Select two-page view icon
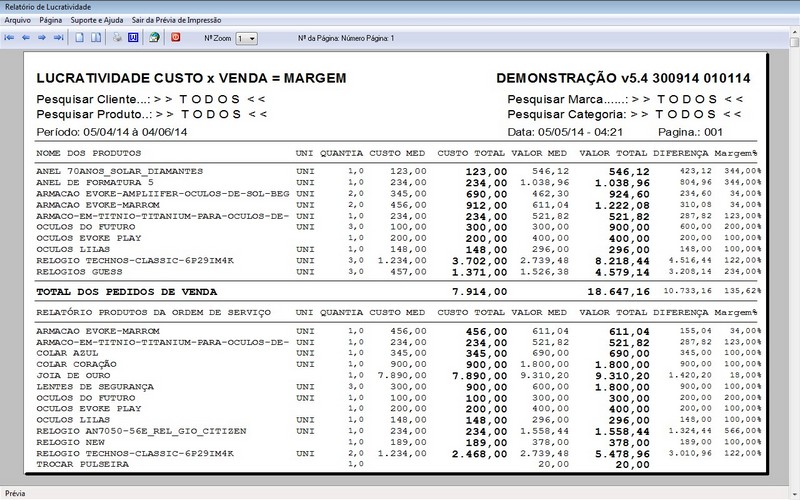This screenshot has width=800, height=500. point(96,38)
